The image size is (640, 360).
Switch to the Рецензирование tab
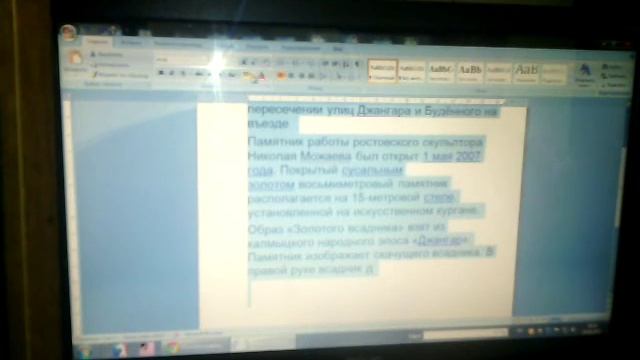click(x=301, y=48)
